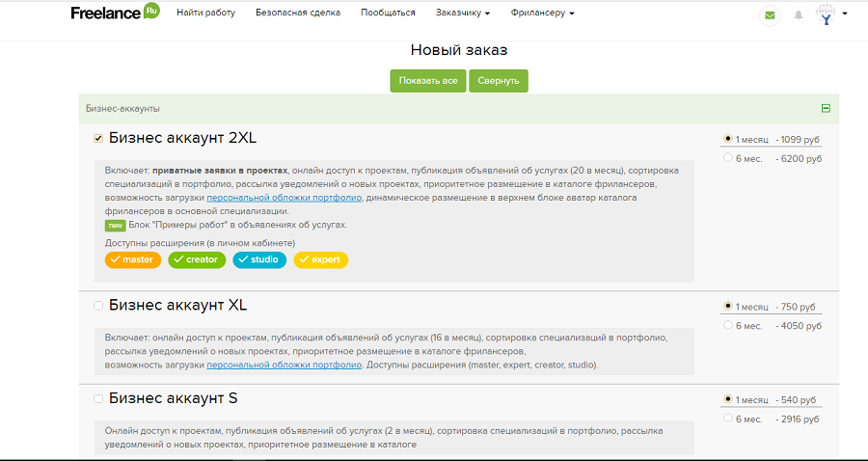Open the Найти работу menu item
This screenshot has width=868, height=461.
tap(205, 14)
